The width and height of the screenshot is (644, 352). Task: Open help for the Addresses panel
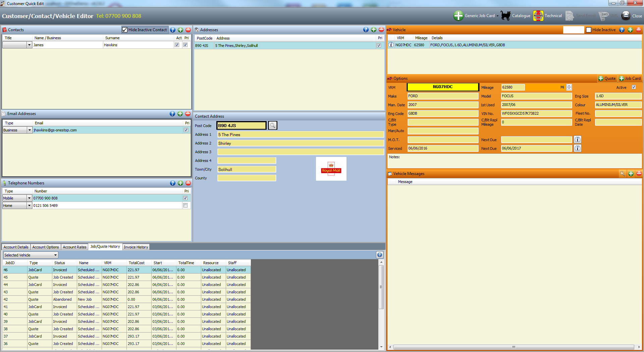click(366, 30)
